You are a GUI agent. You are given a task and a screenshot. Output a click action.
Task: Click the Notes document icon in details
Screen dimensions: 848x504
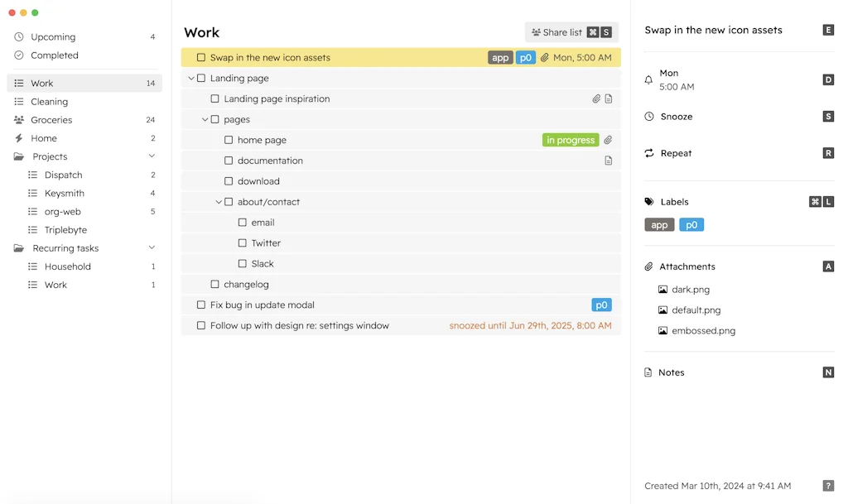pyautogui.click(x=648, y=372)
